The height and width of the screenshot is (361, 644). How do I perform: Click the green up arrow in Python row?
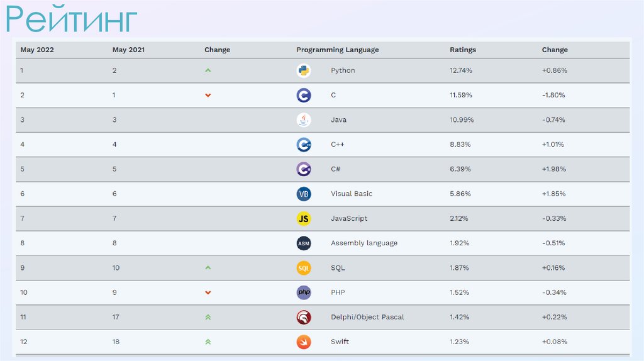coord(208,70)
